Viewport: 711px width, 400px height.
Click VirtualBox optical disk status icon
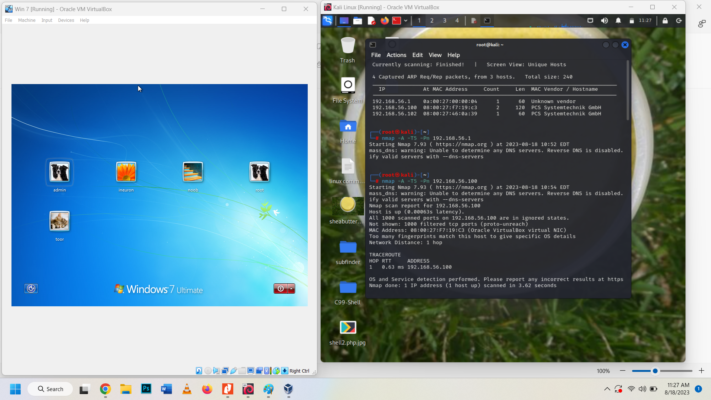click(208, 371)
